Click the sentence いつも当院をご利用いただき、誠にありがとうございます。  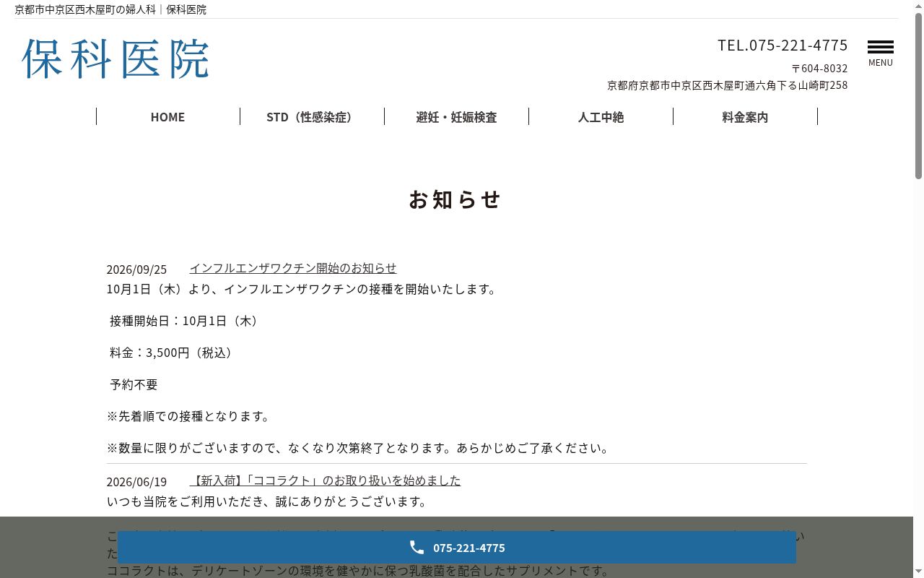[269, 501]
